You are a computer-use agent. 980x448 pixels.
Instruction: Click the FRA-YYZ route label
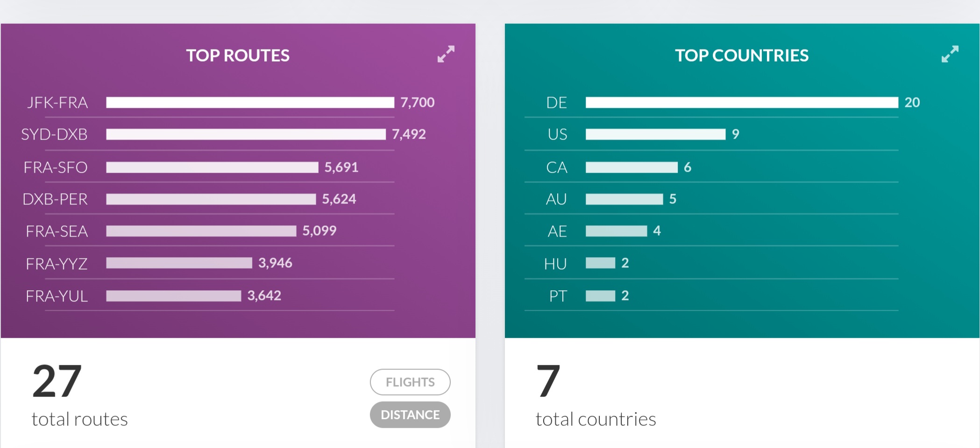click(x=57, y=264)
